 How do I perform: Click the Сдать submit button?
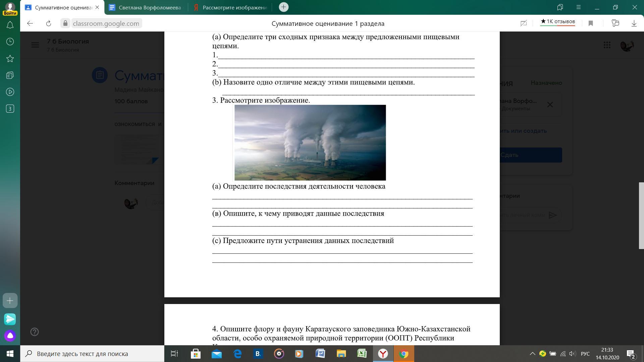tap(531, 155)
